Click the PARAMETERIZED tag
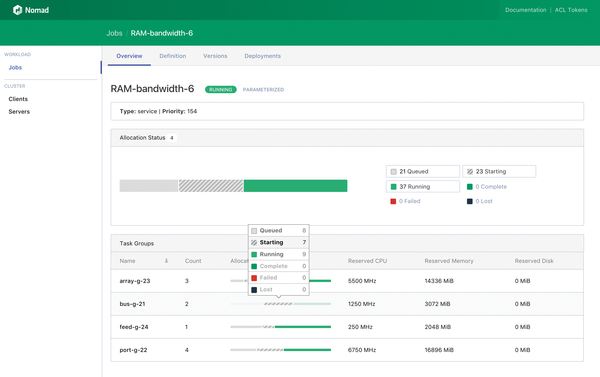This screenshot has width=600, height=377. 263,90
